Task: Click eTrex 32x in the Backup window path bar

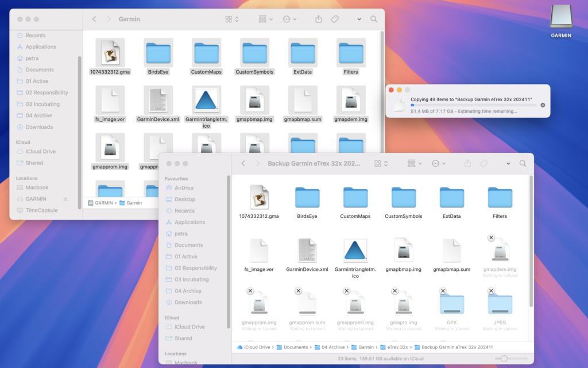Action: pos(394,347)
